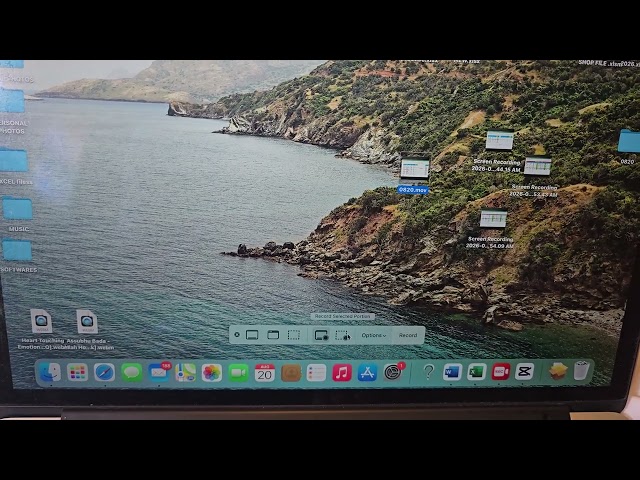Open FaceTime from the Dock
The width and height of the screenshot is (640, 480).
[238, 373]
